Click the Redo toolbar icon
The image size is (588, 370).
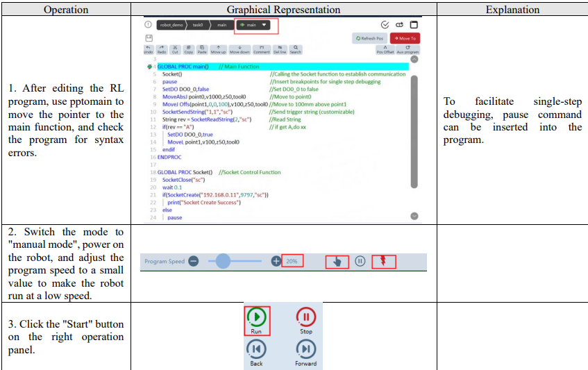click(162, 49)
